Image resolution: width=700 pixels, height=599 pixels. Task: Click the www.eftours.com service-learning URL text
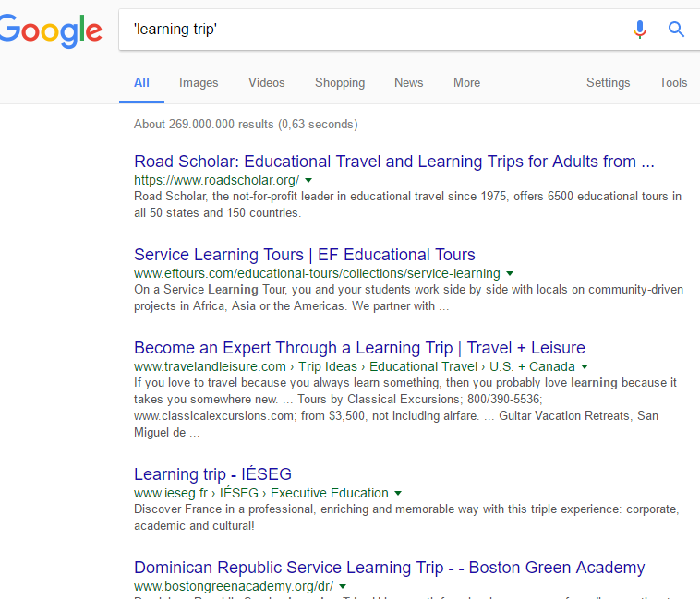click(x=317, y=273)
